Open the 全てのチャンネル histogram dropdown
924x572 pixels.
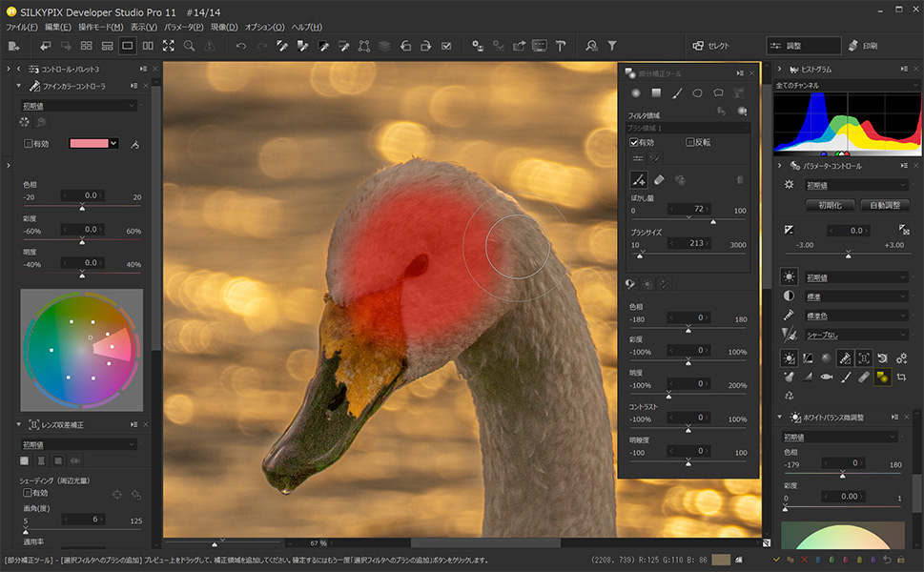(847, 86)
